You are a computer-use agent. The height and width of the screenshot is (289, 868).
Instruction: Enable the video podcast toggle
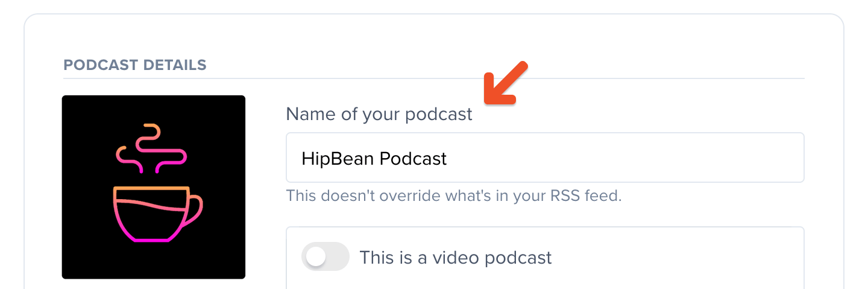coord(325,257)
